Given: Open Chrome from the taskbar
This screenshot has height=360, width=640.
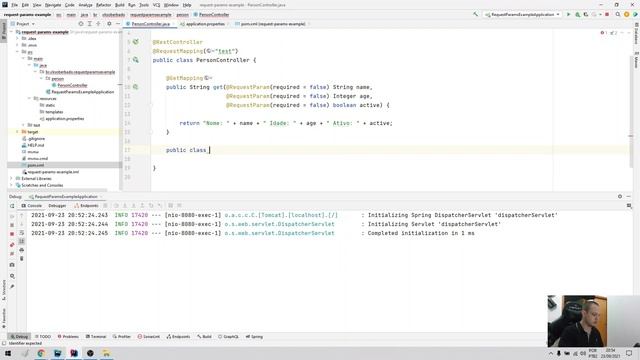Looking at the screenshot, I should click(41, 353).
